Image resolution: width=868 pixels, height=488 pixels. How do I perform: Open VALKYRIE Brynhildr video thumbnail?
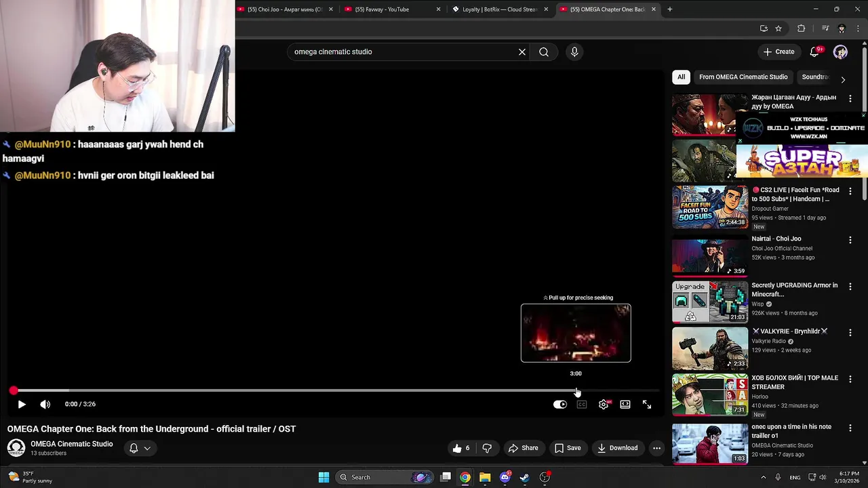point(710,348)
